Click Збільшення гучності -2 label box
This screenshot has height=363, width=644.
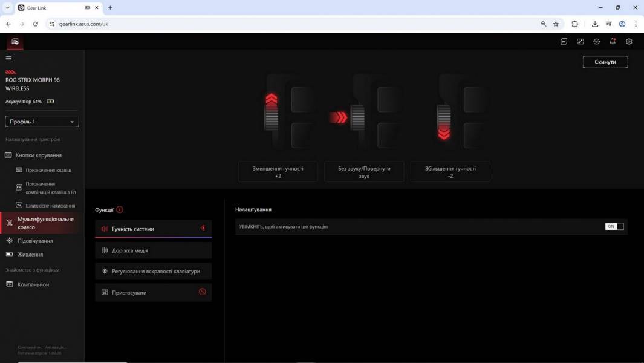pyautogui.click(x=450, y=172)
